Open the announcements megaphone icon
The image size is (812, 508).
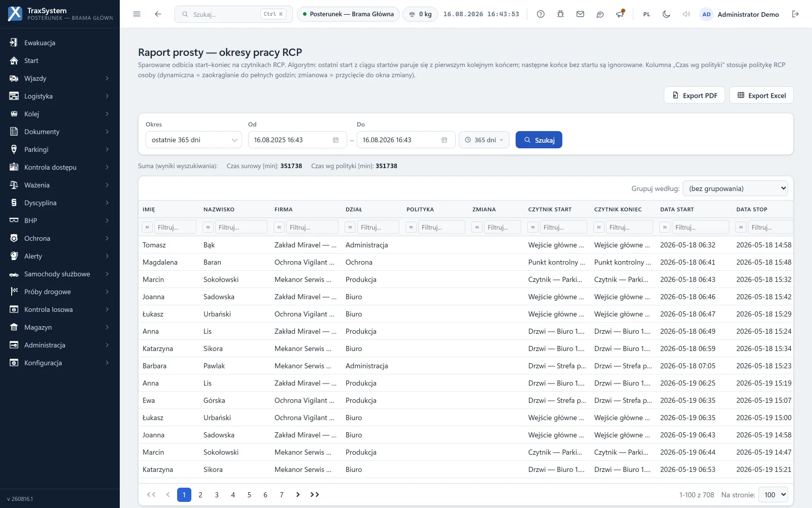point(620,14)
